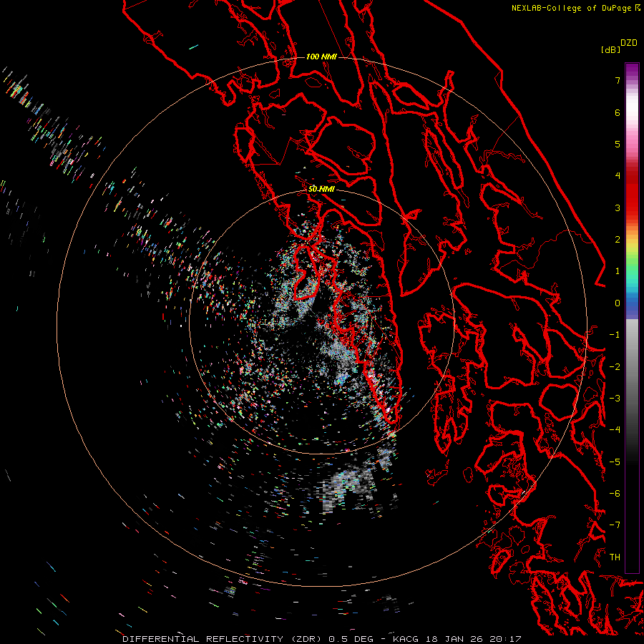Click the -6 value on the color scale
This screenshot has width=644, height=644.
tap(615, 494)
